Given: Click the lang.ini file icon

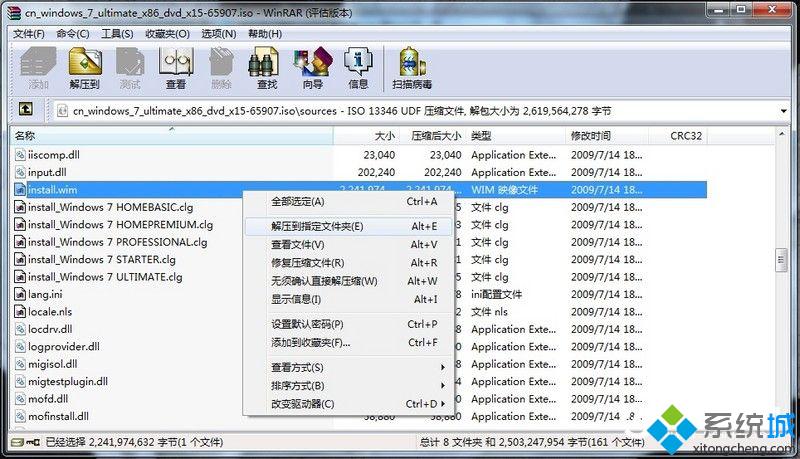Looking at the screenshot, I should click(x=20, y=294).
